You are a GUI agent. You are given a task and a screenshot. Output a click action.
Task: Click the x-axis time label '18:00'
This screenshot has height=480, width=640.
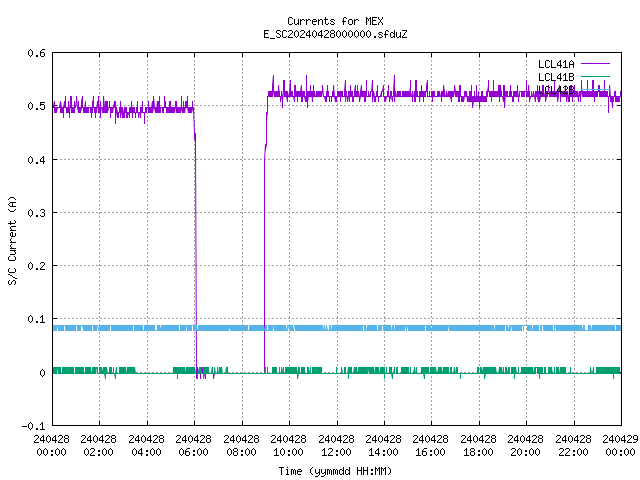478,452
